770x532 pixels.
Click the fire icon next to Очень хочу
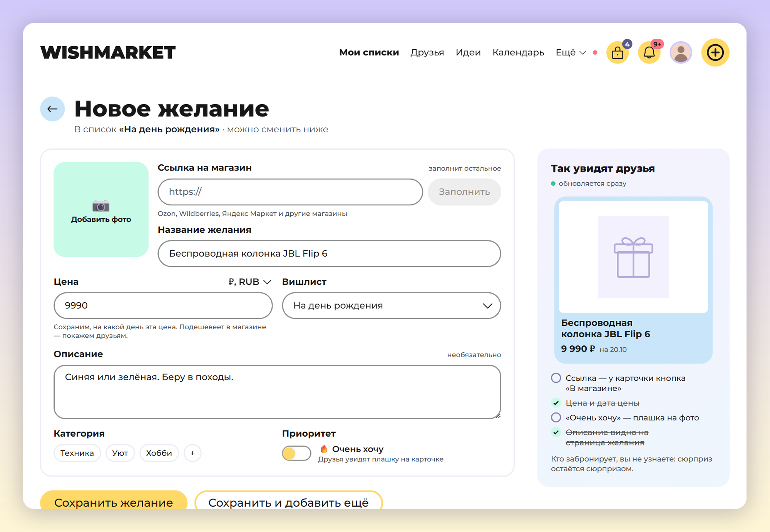coord(324,449)
